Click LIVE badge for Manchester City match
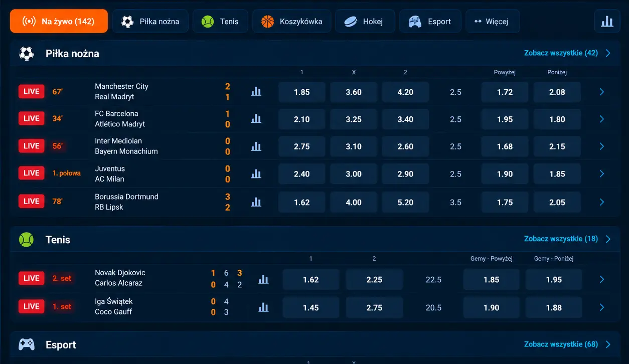629x364 pixels. (32, 92)
